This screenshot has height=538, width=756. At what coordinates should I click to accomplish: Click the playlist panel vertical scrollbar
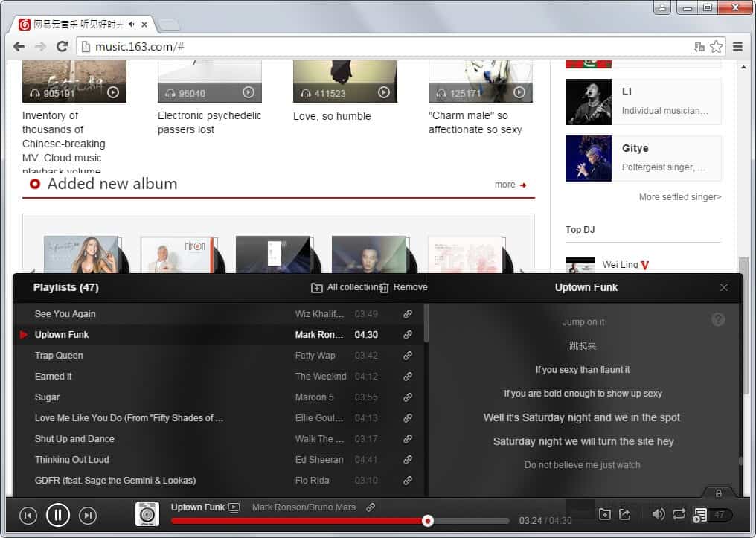(426, 323)
